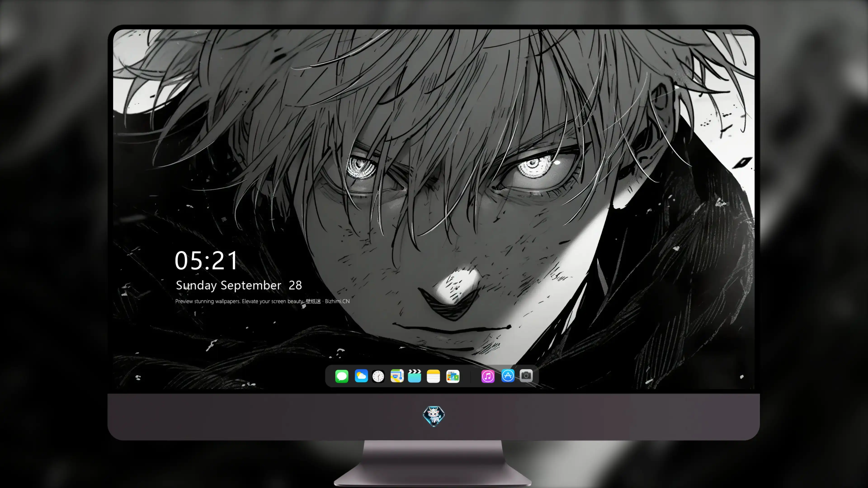The image size is (868, 488).
Task: Click the date text 'Sunday September 28'
Action: [x=239, y=285]
